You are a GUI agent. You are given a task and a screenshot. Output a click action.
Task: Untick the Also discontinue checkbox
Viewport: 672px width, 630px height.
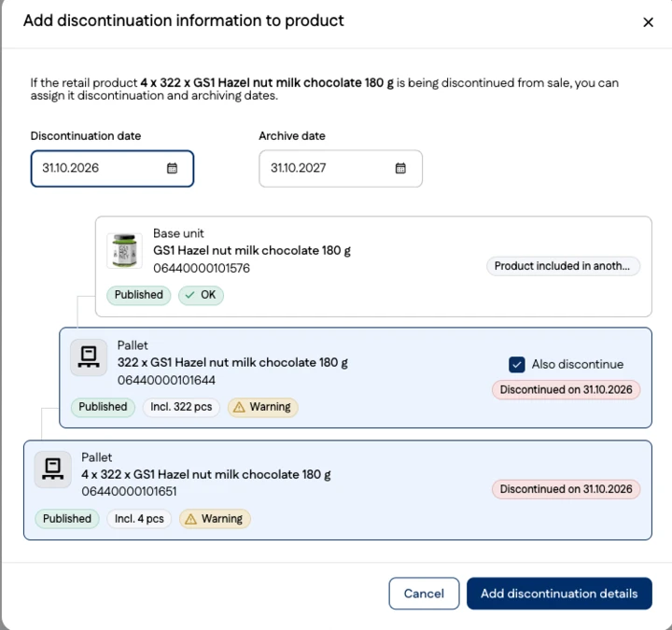[517, 365]
